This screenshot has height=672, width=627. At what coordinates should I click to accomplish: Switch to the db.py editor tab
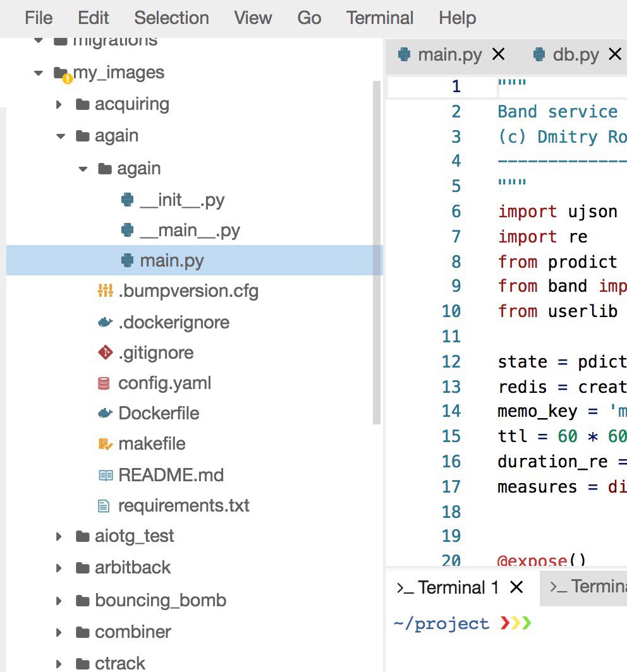click(x=576, y=55)
